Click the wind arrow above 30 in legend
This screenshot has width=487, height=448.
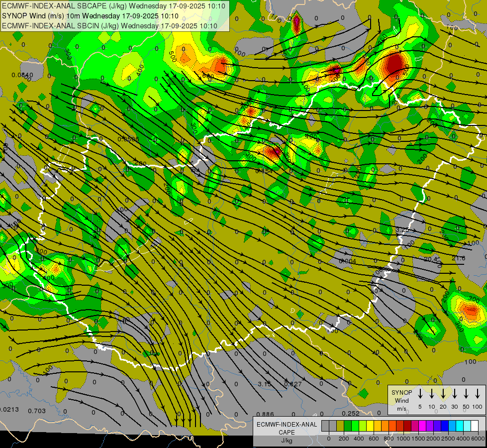454,394
